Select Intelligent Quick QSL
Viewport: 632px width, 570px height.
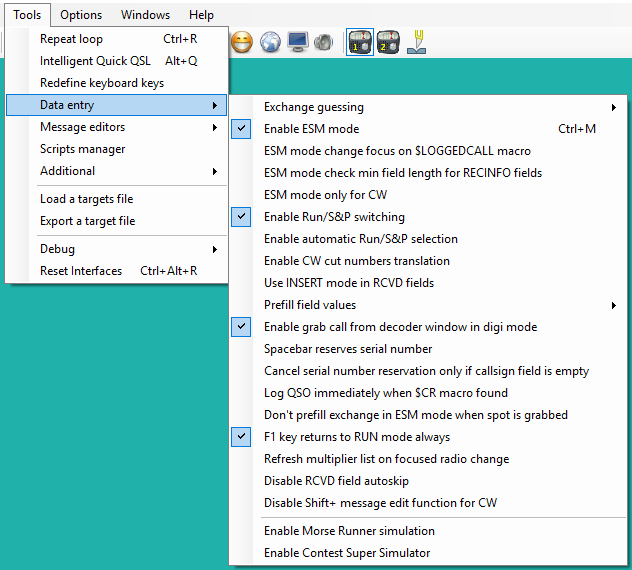coord(116,61)
